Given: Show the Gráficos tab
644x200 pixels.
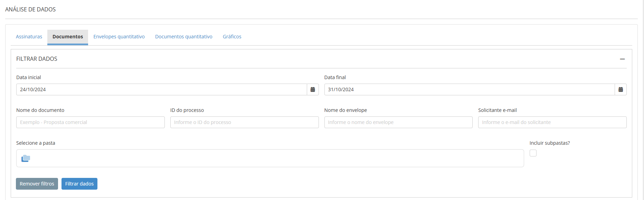Looking at the screenshot, I should click(232, 37).
